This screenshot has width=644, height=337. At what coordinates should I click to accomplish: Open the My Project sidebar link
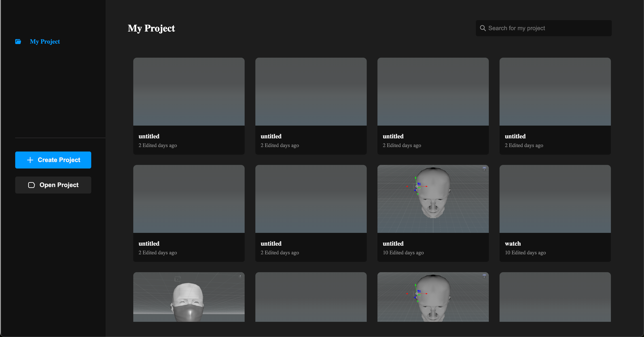click(x=45, y=42)
